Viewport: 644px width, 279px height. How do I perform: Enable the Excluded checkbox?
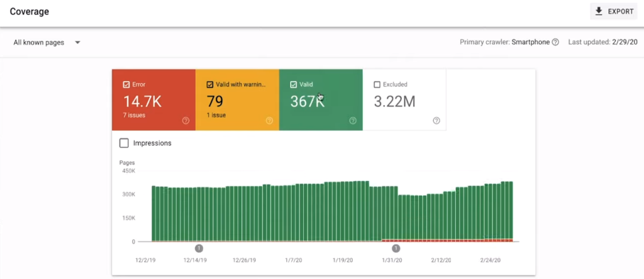coord(377,84)
